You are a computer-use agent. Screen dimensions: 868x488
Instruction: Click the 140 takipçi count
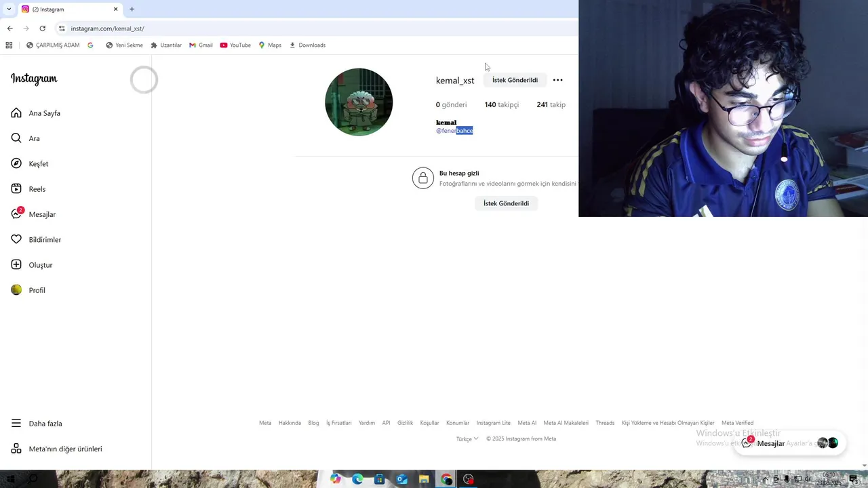coord(502,104)
